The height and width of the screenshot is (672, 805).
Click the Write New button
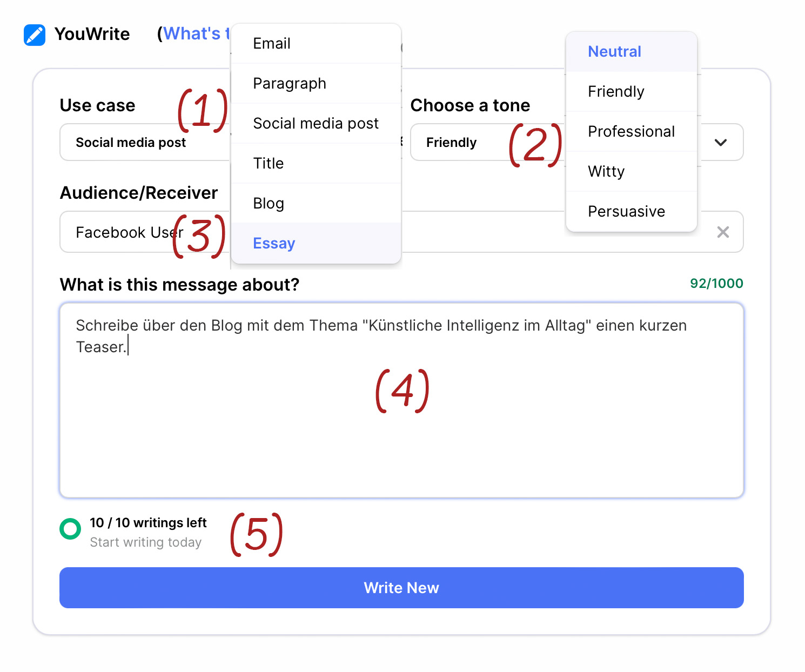pos(401,588)
